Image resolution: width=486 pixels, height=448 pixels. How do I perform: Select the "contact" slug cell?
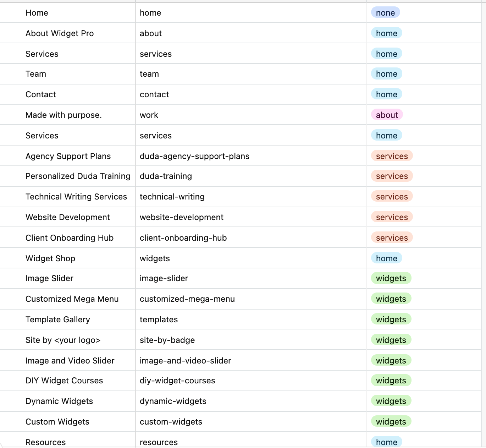[154, 94]
